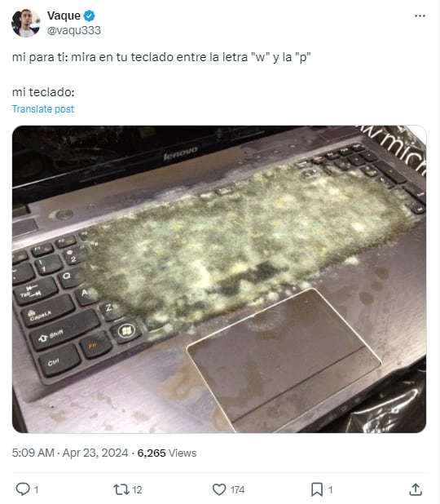
Task: Open the three-dot more options menu
Action: pos(420,15)
